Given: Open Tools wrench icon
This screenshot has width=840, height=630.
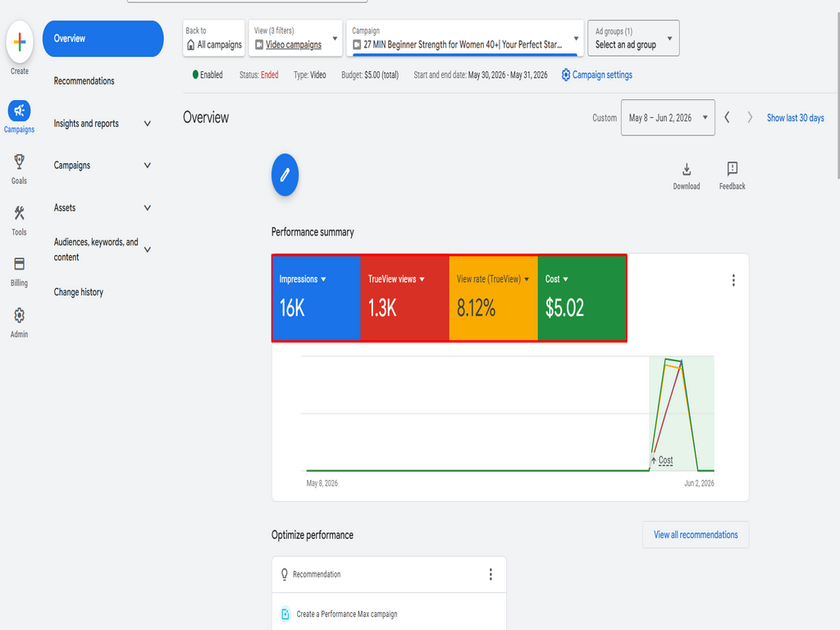Looking at the screenshot, I should pos(20,213).
